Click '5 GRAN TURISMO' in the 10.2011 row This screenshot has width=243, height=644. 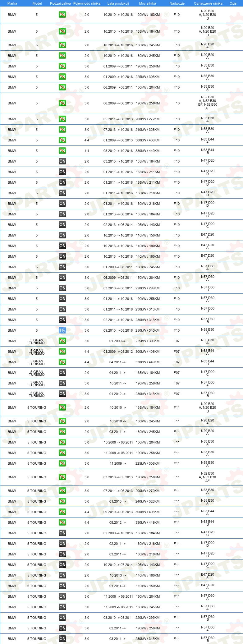pyautogui.click(x=37, y=384)
